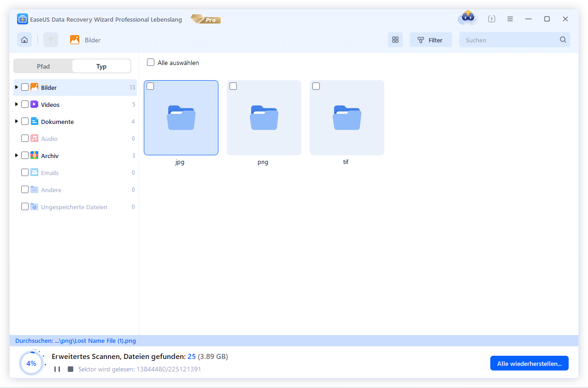Click the found files count 25
This screenshot has width=588, height=388.
(192, 357)
